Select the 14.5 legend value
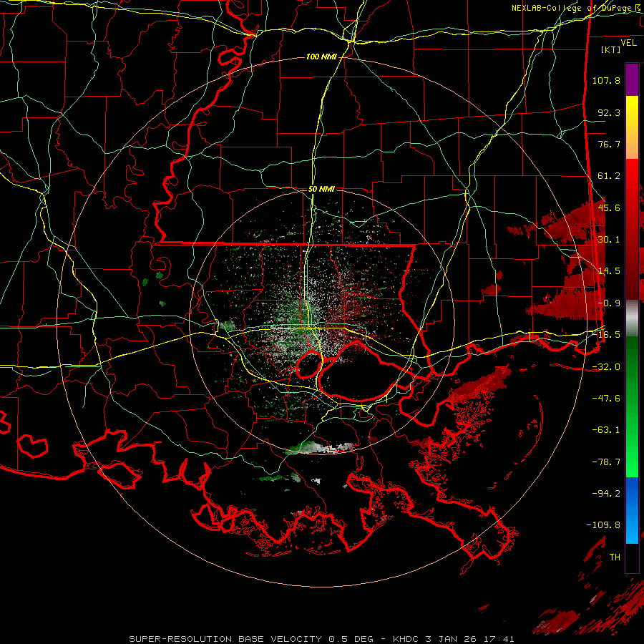 point(609,271)
